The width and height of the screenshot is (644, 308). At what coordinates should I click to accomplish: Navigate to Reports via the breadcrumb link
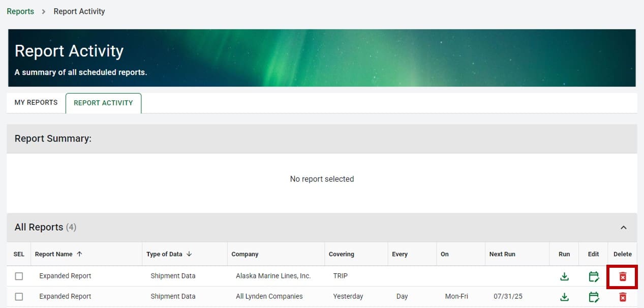click(x=20, y=11)
